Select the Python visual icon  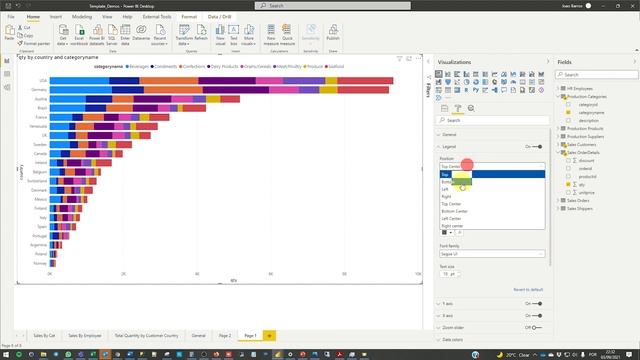[476, 90]
